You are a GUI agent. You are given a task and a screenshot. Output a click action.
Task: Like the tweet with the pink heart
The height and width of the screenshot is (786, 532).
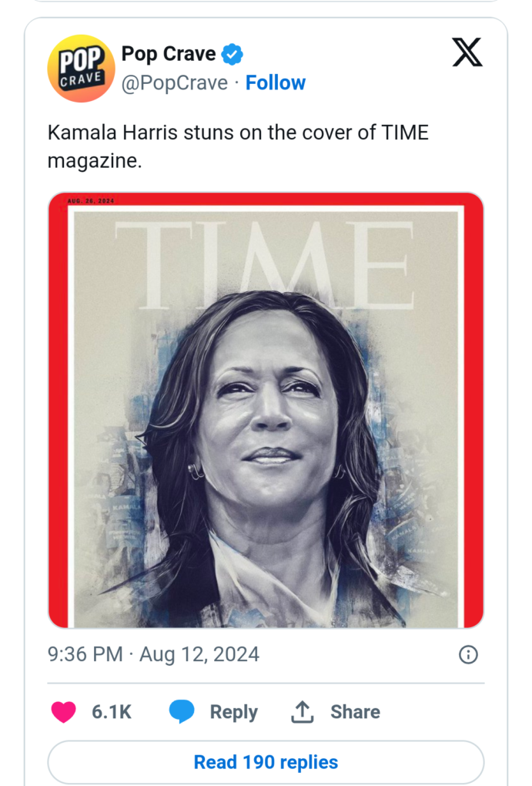[63, 712]
